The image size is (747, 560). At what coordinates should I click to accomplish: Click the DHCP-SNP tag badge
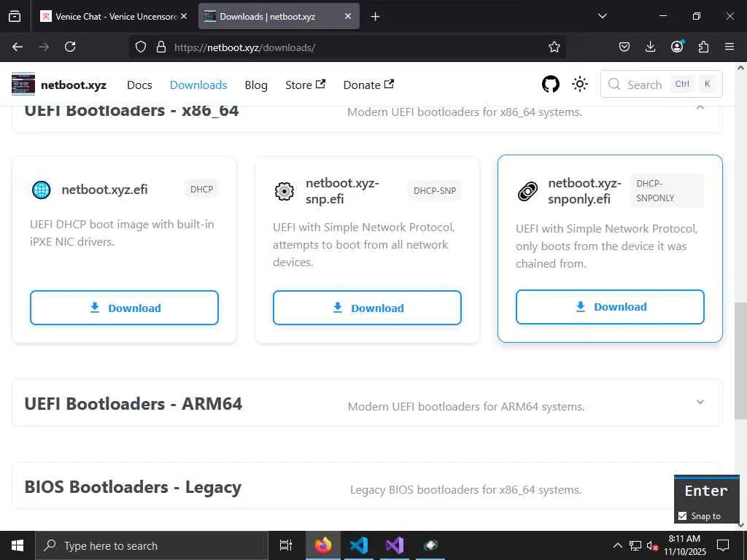pos(435,190)
